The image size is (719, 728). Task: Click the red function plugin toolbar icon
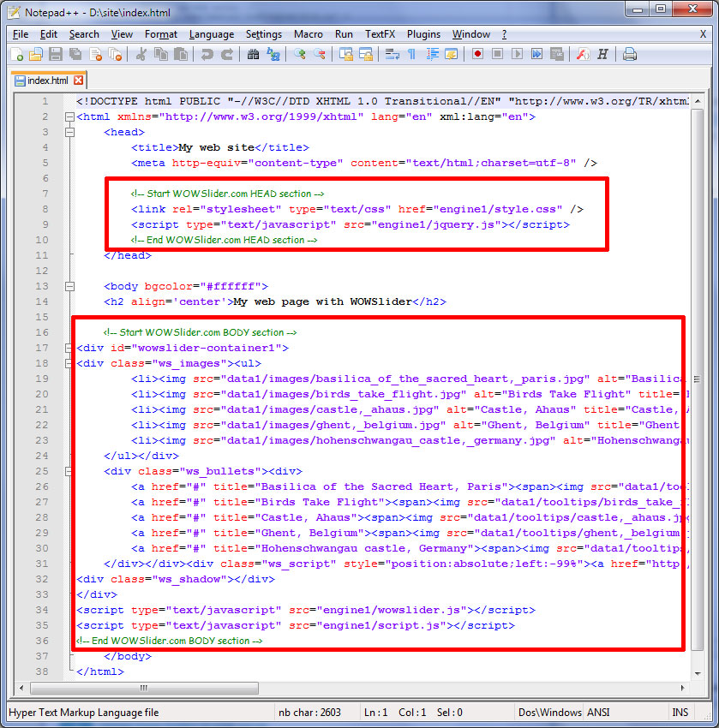click(x=583, y=54)
